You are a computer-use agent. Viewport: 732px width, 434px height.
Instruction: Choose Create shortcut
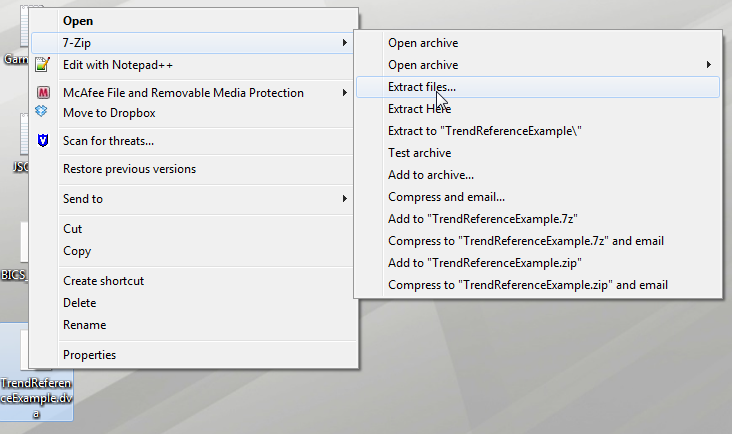coord(103,281)
